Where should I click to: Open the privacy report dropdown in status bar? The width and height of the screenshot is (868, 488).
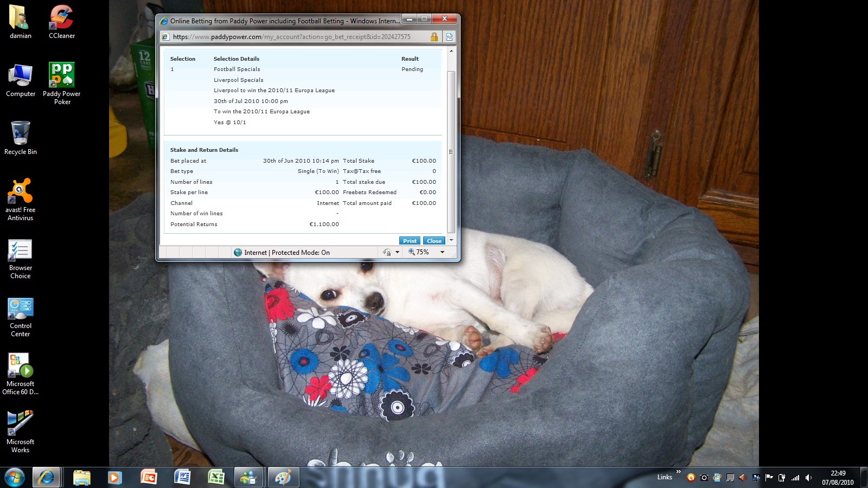pos(397,252)
